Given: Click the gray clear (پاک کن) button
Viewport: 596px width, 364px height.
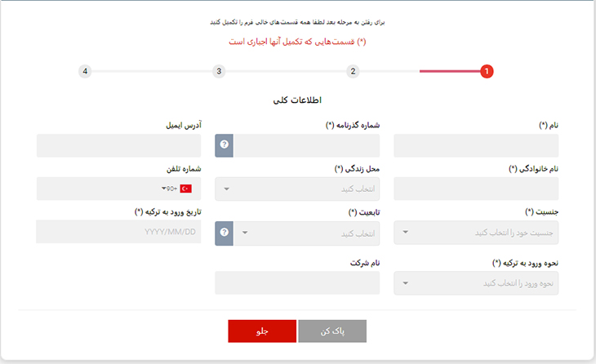Looking at the screenshot, I should [x=332, y=331].
